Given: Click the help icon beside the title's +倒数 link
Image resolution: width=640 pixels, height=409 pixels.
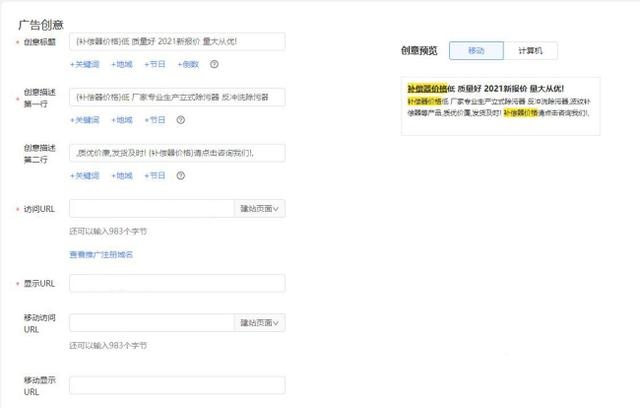Looking at the screenshot, I should (x=214, y=64).
